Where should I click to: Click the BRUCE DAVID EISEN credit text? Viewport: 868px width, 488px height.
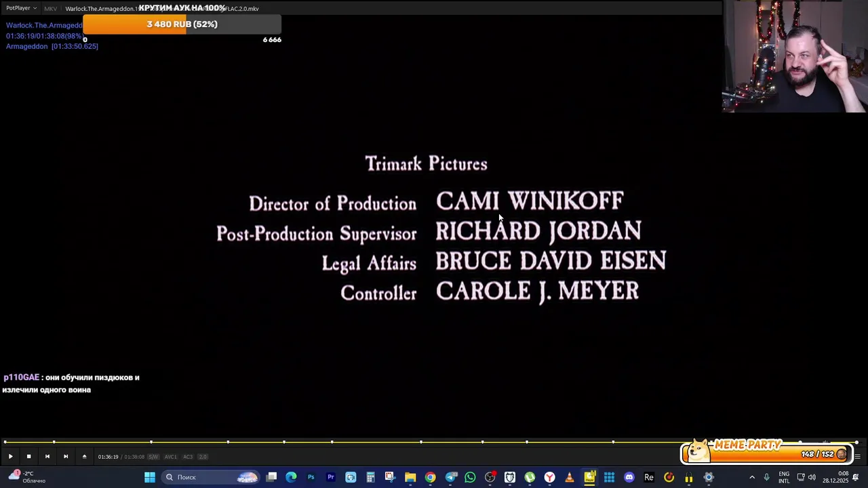(551, 261)
